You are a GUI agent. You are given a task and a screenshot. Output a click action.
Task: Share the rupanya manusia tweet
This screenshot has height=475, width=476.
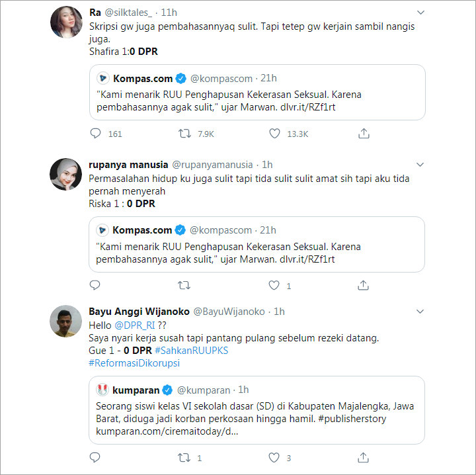click(363, 285)
